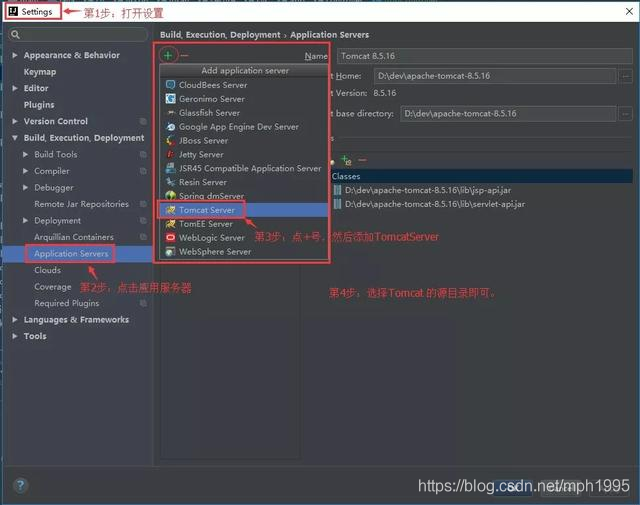Expand the Editor settings node
This screenshot has height=505, width=640.
coord(15,88)
